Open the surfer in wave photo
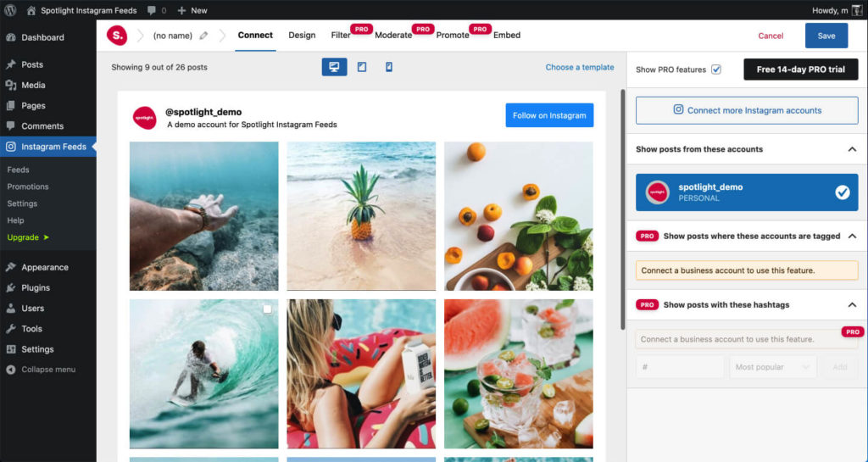 pyautogui.click(x=203, y=374)
